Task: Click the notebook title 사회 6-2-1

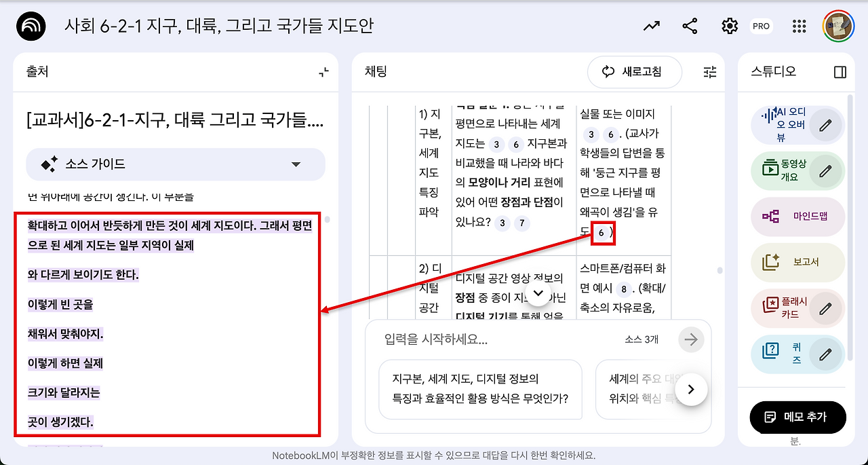Action: (x=219, y=26)
